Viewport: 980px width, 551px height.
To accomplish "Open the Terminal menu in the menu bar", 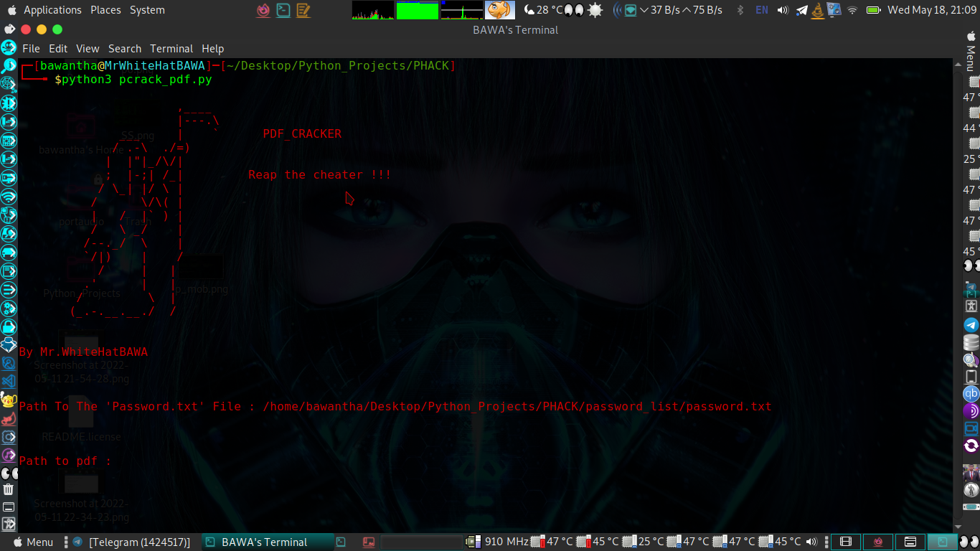I will click(171, 48).
